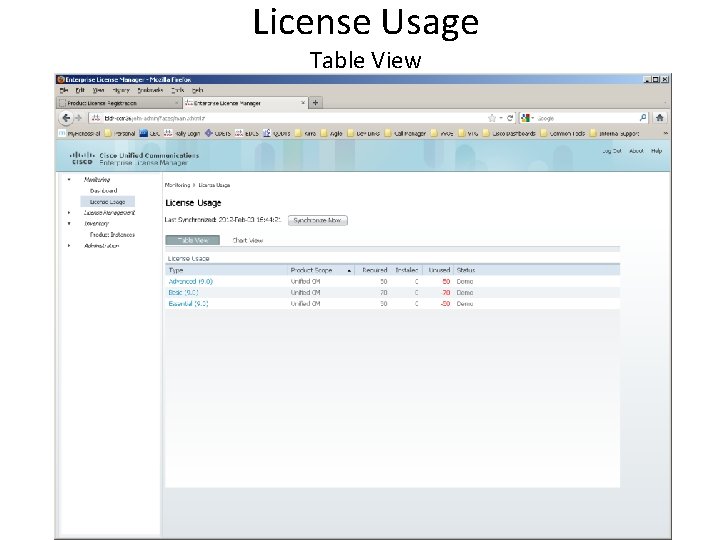Click the bookmark star in address bar

(x=492, y=118)
